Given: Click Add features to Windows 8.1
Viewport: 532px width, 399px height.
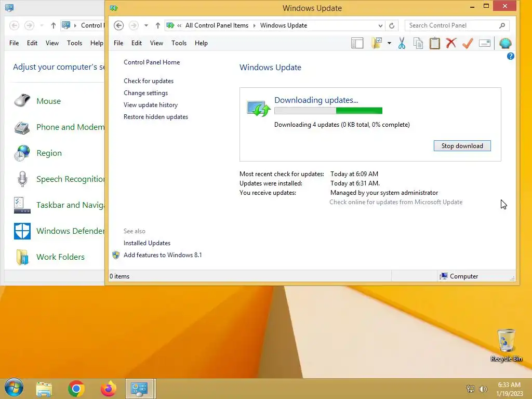Looking at the screenshot, I should pos(163,255).
